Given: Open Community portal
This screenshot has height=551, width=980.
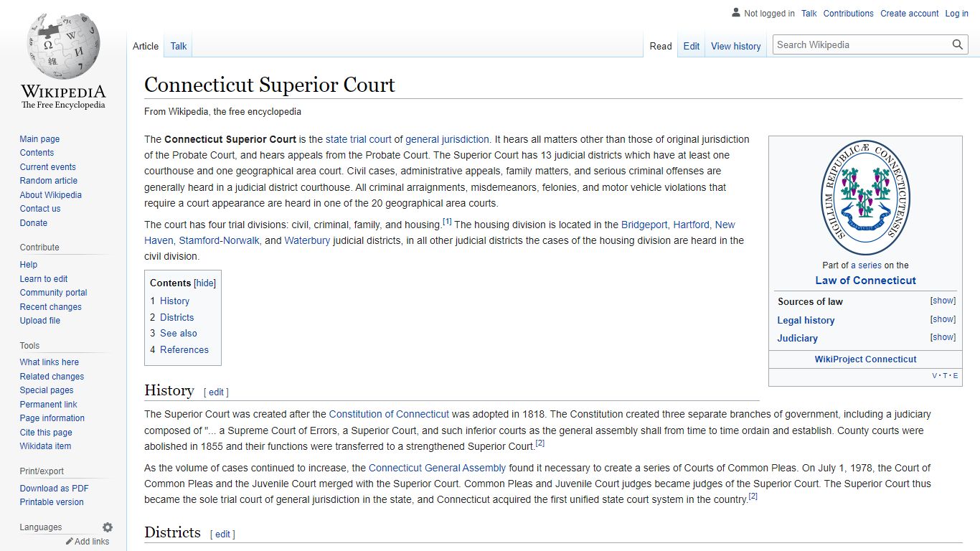Looking at the screenshot, I should [53, 293].
